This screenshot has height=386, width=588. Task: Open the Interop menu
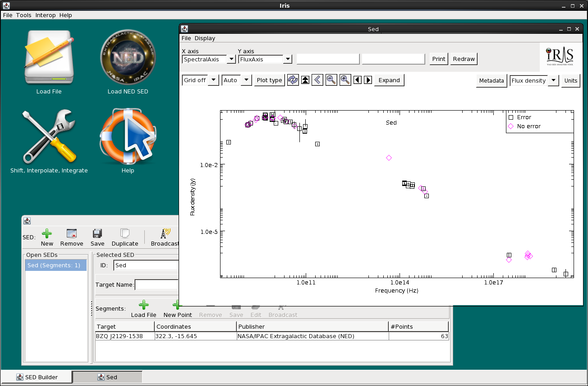[46, 15]
